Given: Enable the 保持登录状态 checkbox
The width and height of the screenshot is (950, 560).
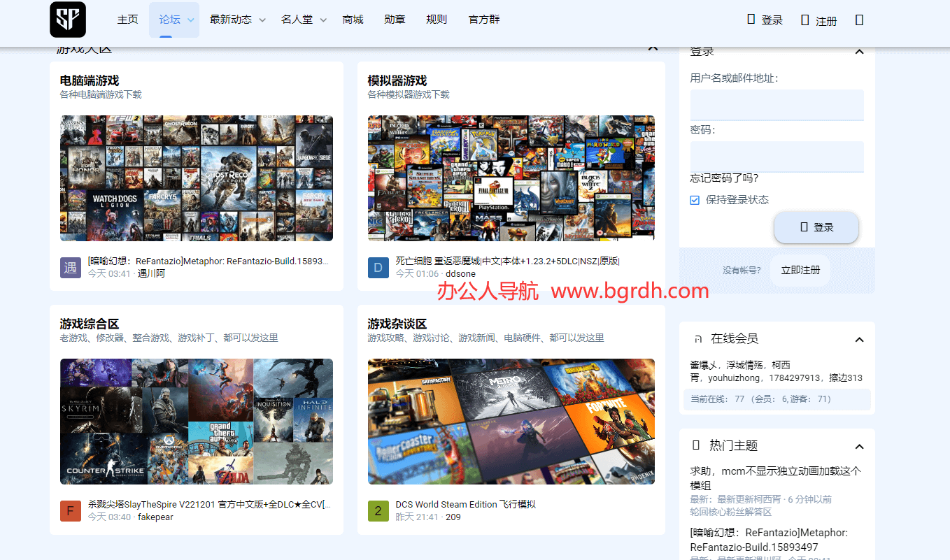Looking at the screenshot, I should tap(694, 199).
